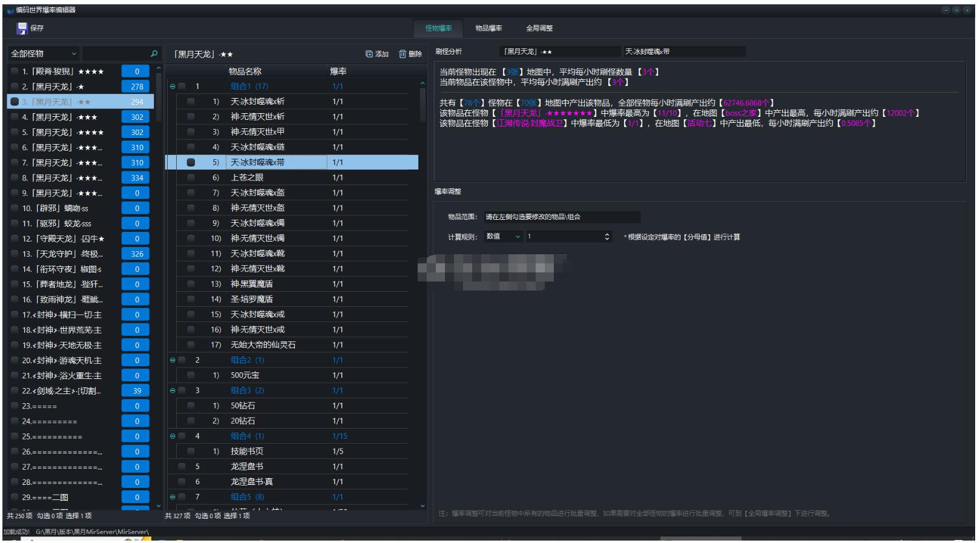Check the box for 上苍之眼 item

(191, 177)
